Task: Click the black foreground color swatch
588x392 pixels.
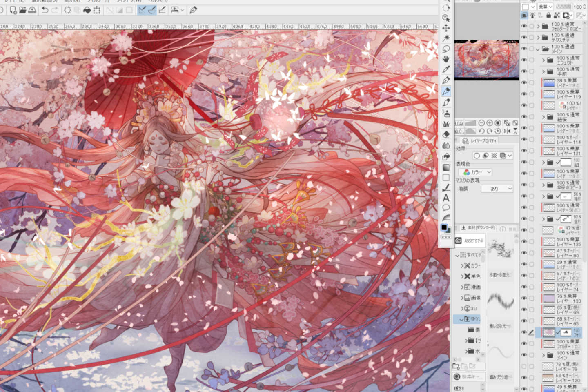Action: pyautogui.click(x=444, y=228)
